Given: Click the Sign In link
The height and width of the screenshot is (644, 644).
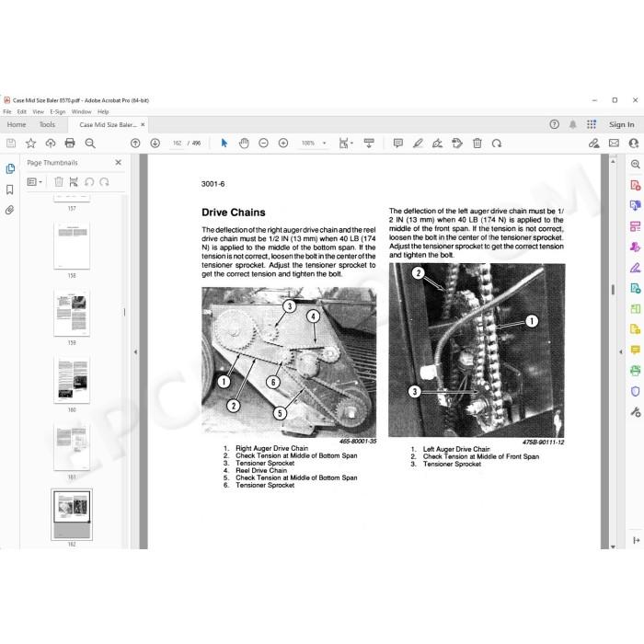Looking at the screenshot, I should [621, 124].
